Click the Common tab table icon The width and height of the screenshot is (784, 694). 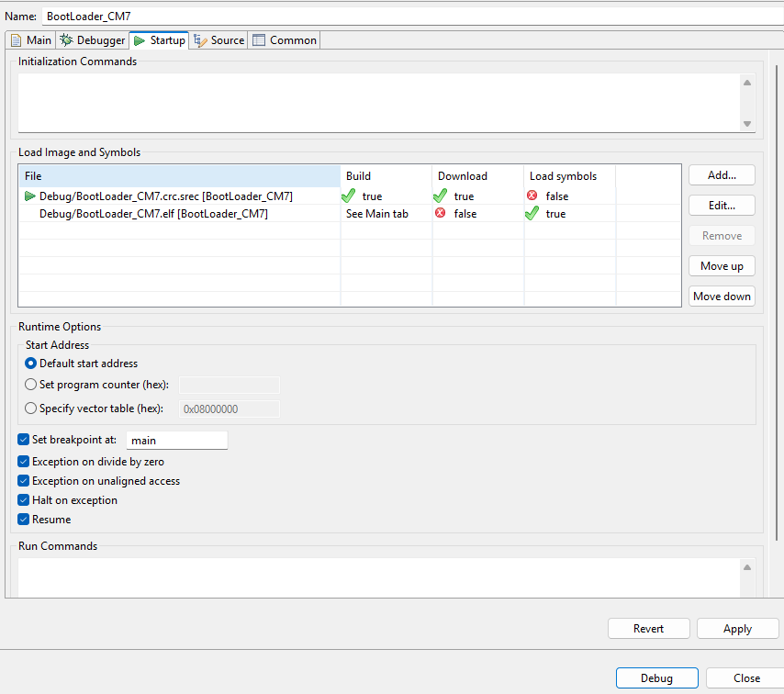point(259,40)
